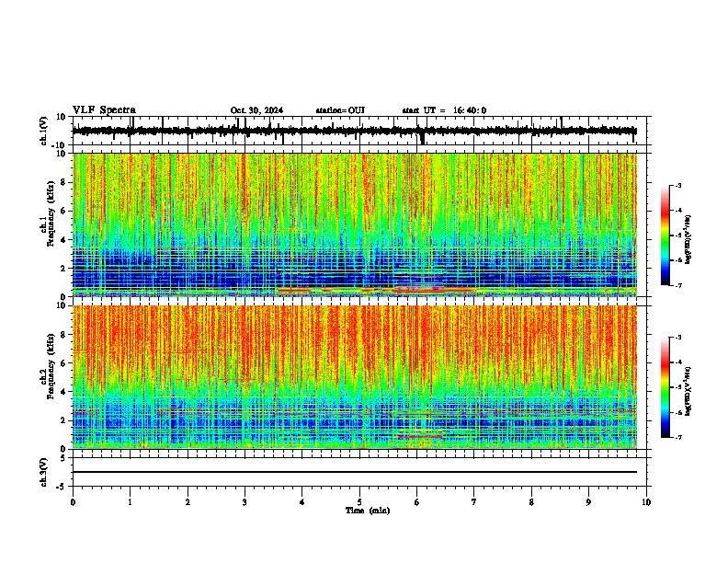Click time axis tick label '7'
The height and width of the screenshot is (563, 728).
(474, 502)
